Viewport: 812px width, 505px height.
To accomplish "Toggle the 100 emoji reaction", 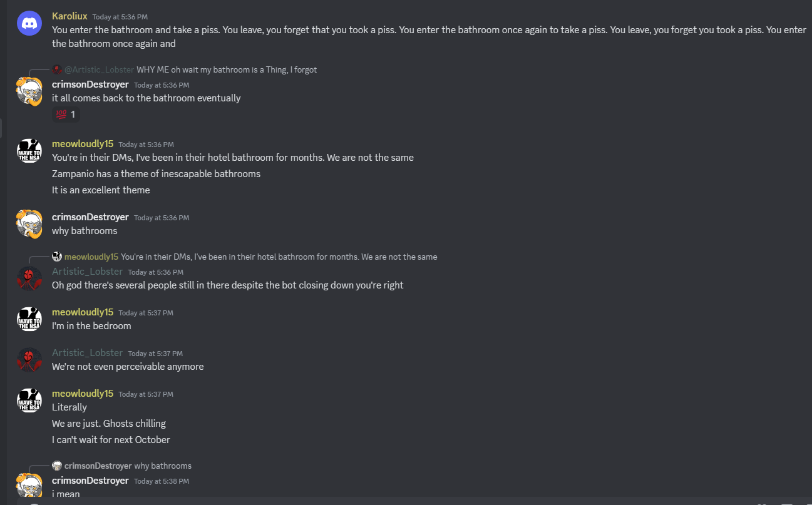I will [x=66, y=115].
